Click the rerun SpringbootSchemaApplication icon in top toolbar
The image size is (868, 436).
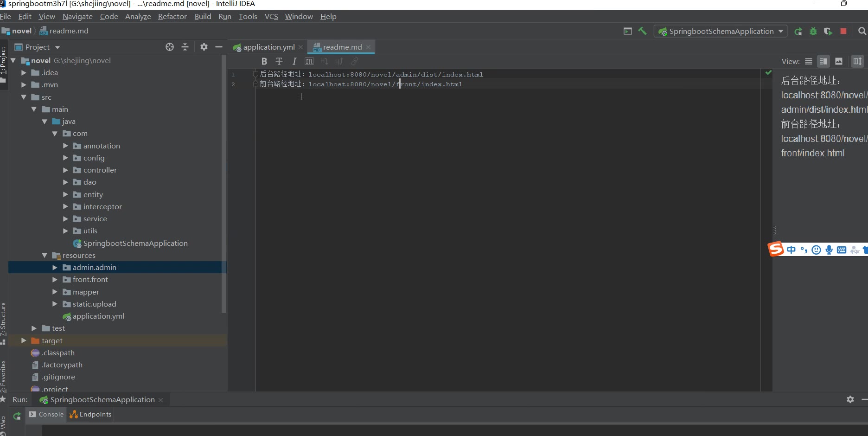coord(798,32)
